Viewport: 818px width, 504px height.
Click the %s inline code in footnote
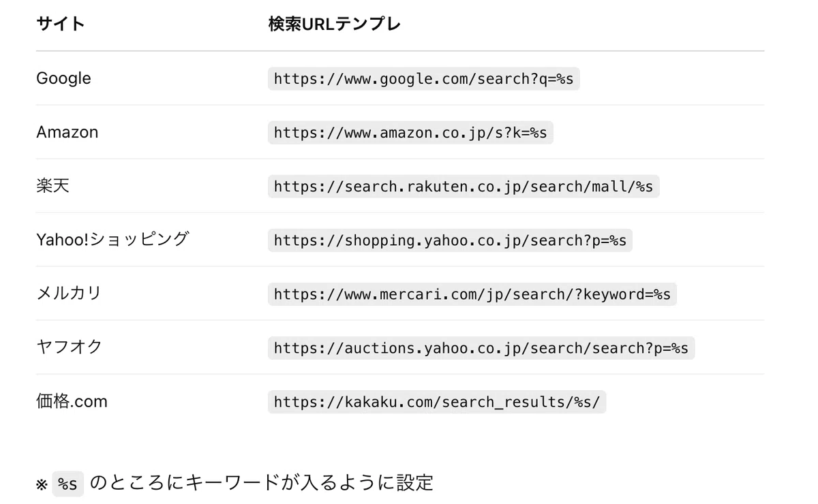coord(68,484)
